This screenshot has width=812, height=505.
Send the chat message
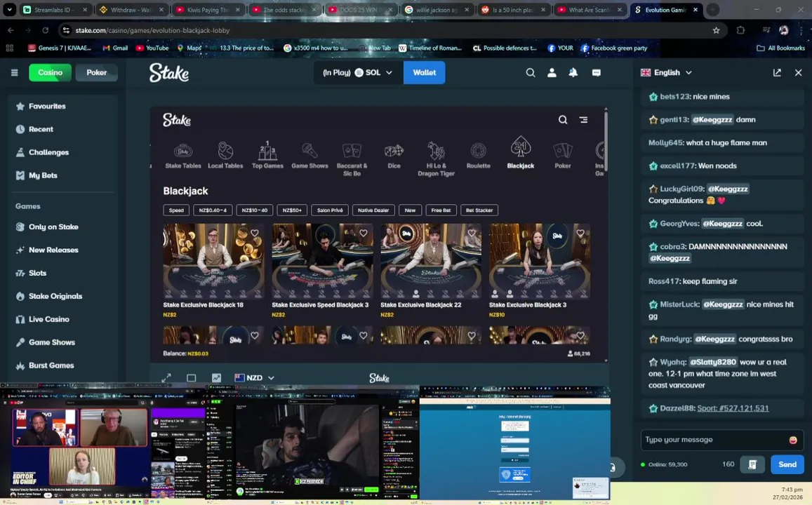(x=787, y=464)
